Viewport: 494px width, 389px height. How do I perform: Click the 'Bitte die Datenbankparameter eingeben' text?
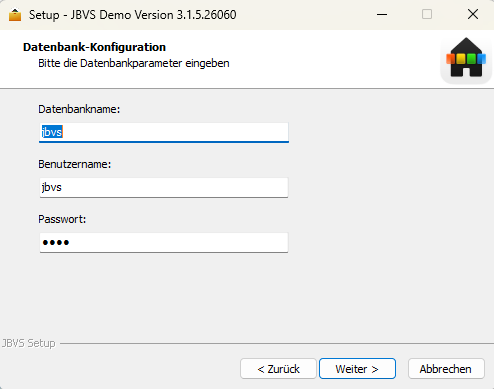134,63
